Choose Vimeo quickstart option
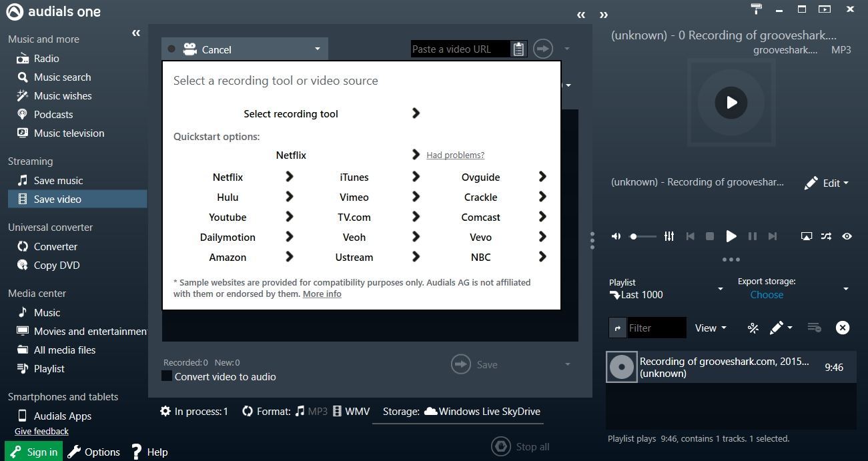The width and height of the screenshot is (868, 461). point(354,197)
